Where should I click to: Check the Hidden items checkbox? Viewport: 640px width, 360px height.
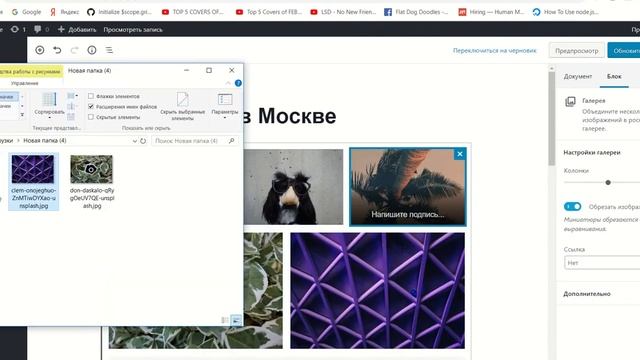coord(91,117)
